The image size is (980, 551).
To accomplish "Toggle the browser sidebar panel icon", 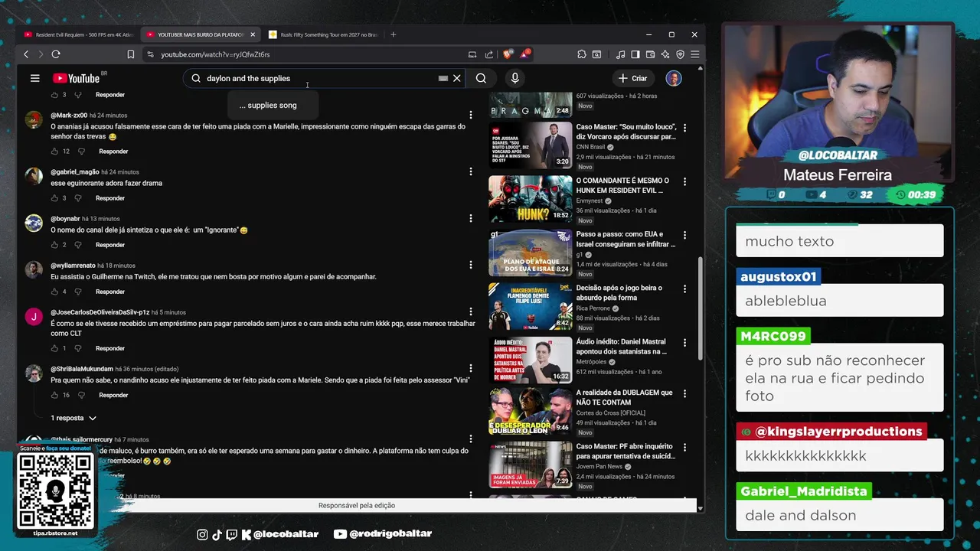I will click(x=635, y=54).
